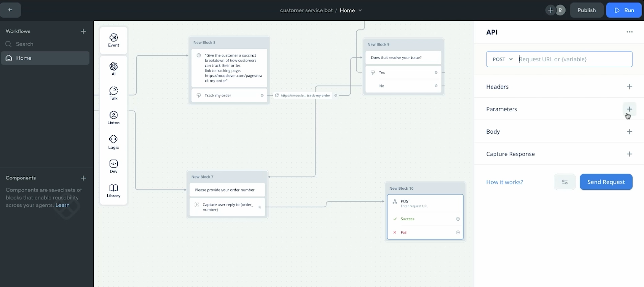Viewport: 644px width, 287px height.
Task: Select the Event step icon
Action: tap(113, 40)
